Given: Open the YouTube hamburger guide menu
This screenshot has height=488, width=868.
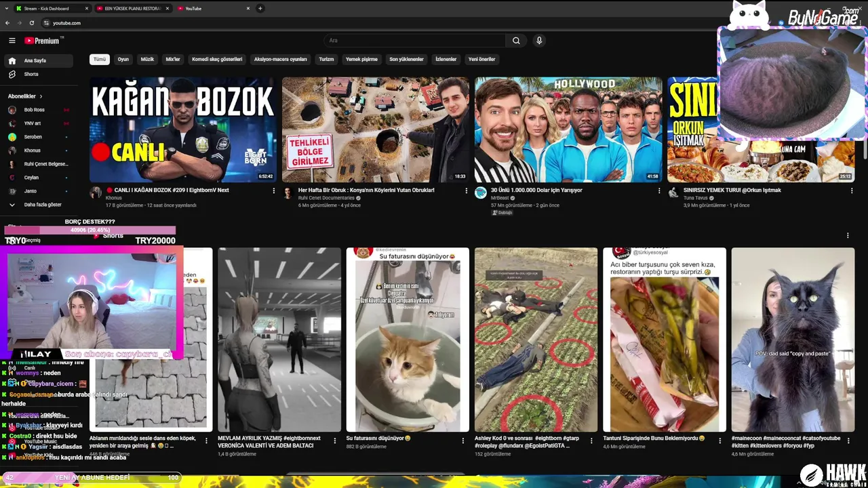Looking at the screenshot, I should [x=12, y=41].
